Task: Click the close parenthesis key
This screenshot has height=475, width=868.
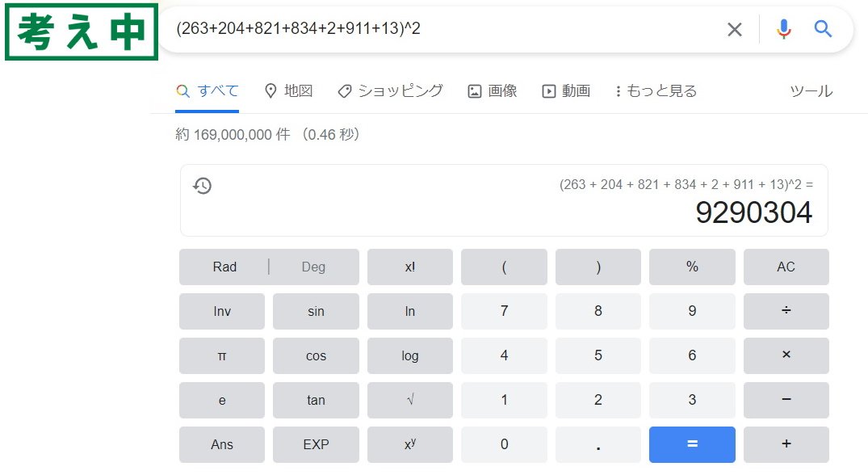Action: pos(598,267)
